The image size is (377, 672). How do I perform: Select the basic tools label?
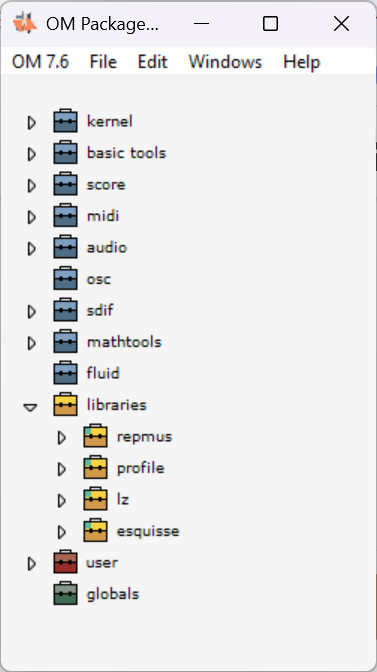pos(126,153)
